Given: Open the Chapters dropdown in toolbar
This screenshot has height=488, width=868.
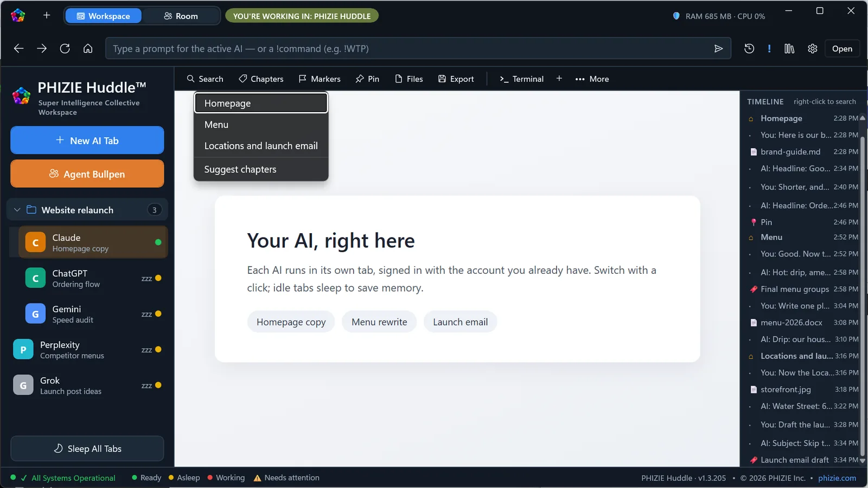Looking at the screenshot, I should click(261, 79).
